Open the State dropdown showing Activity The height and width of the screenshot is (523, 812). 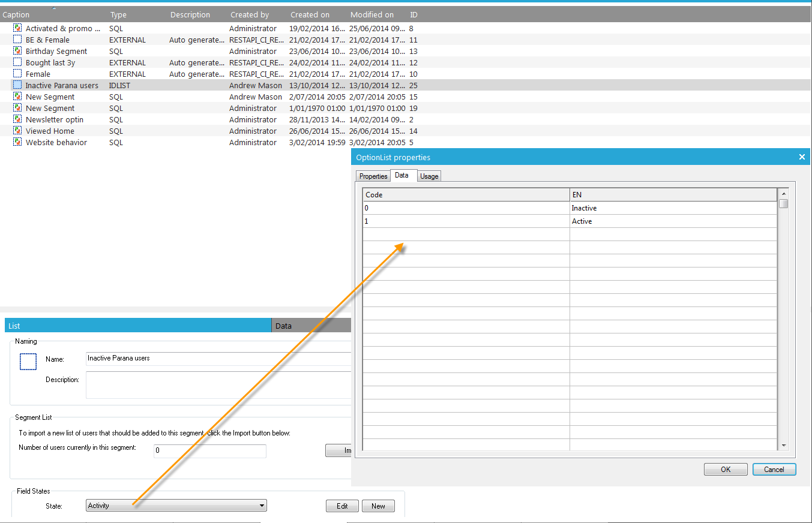coord(176,506)
